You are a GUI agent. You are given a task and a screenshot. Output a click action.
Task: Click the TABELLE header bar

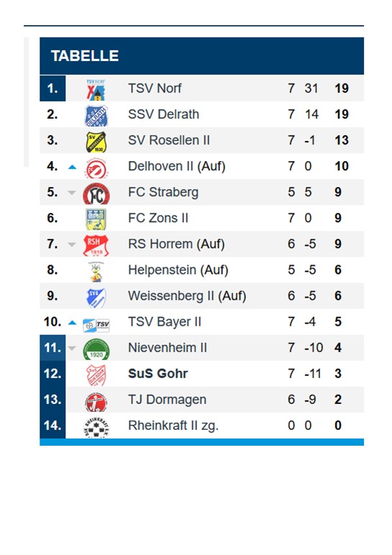click(x=202, y=56)
